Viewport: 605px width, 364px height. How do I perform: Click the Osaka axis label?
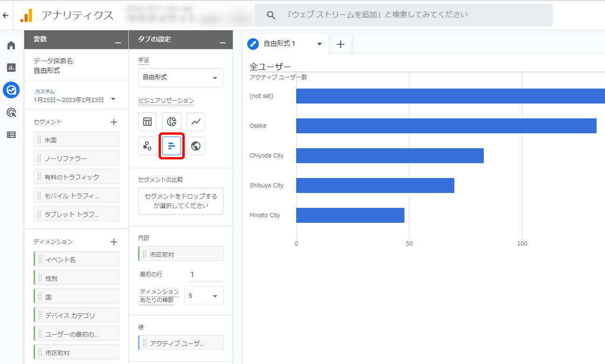(258, 126)
